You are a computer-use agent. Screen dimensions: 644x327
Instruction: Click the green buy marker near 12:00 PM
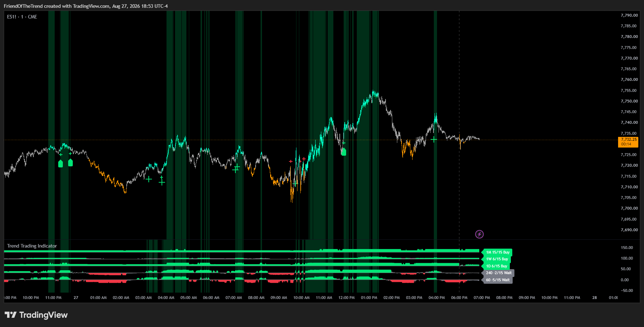[343, 152]
